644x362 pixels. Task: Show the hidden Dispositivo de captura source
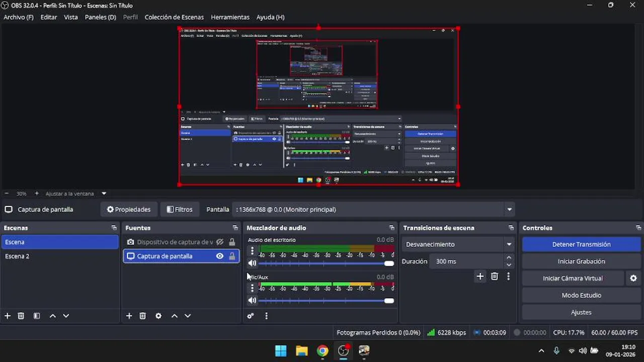point(219,242)
